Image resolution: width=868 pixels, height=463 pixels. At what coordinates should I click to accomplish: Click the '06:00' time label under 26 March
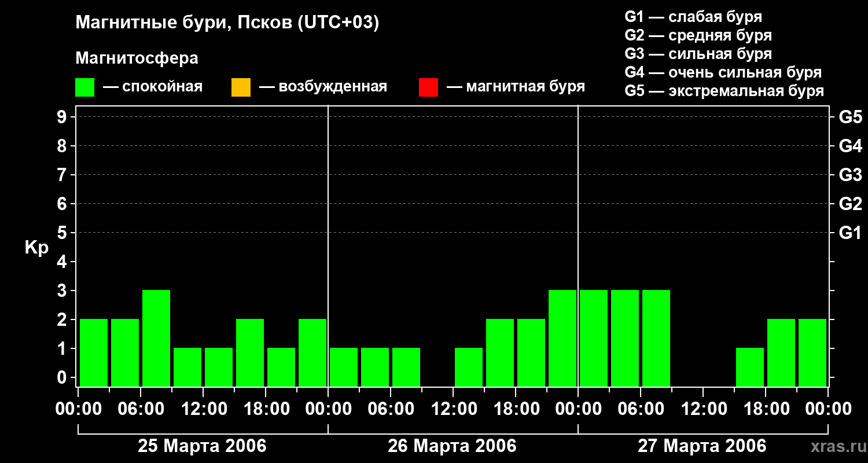click(x=391, y=409)
